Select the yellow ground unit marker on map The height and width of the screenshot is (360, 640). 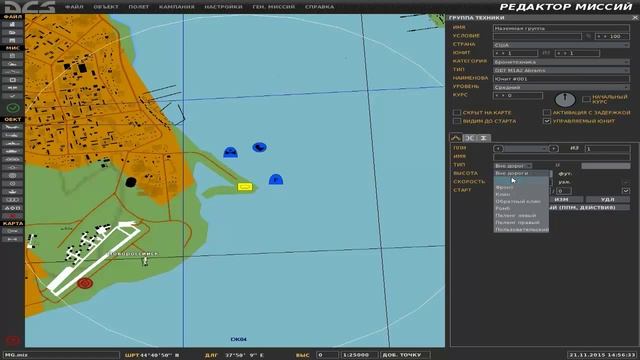pos(245,187)
